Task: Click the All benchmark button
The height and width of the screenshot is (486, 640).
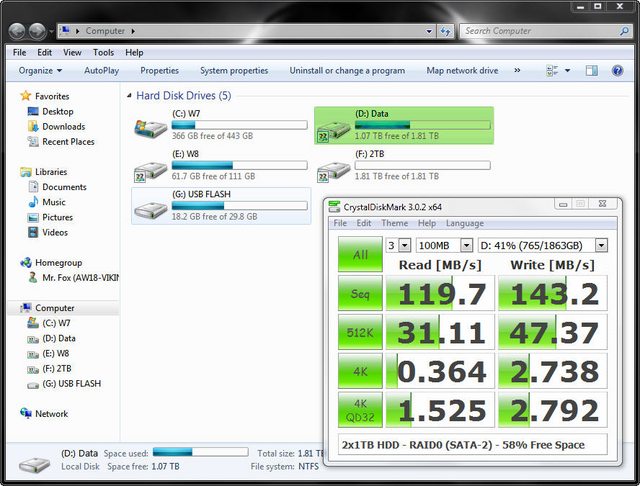Action: pos(360,254)
